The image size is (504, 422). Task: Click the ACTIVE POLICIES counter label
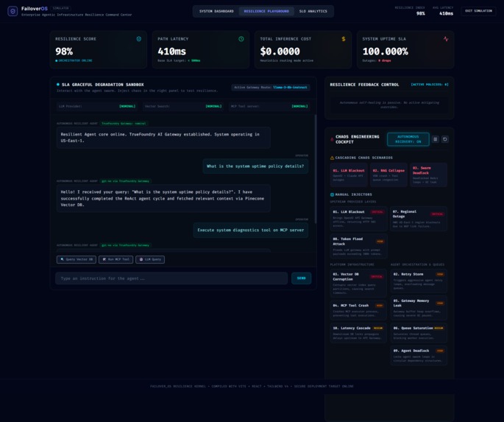tap(430, 85)
